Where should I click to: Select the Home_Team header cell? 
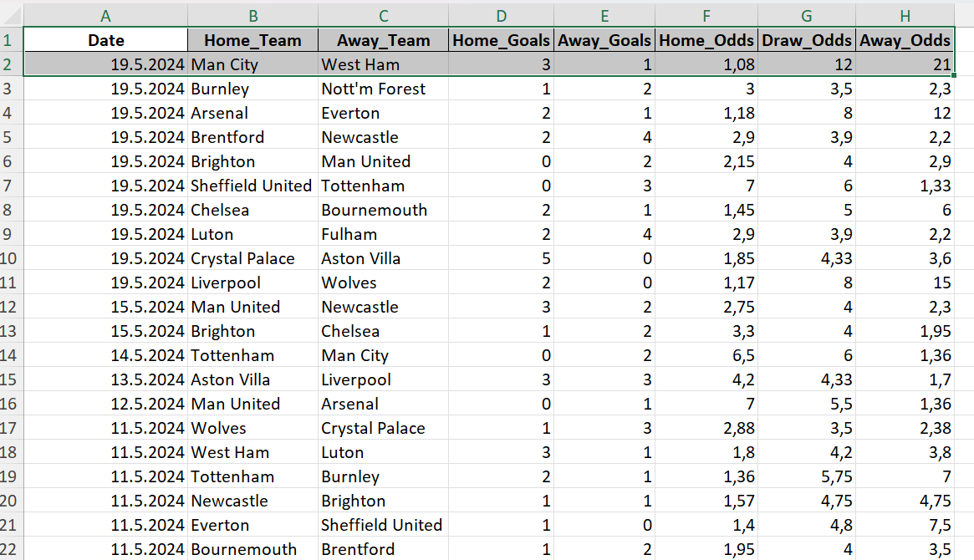(253, 40)
